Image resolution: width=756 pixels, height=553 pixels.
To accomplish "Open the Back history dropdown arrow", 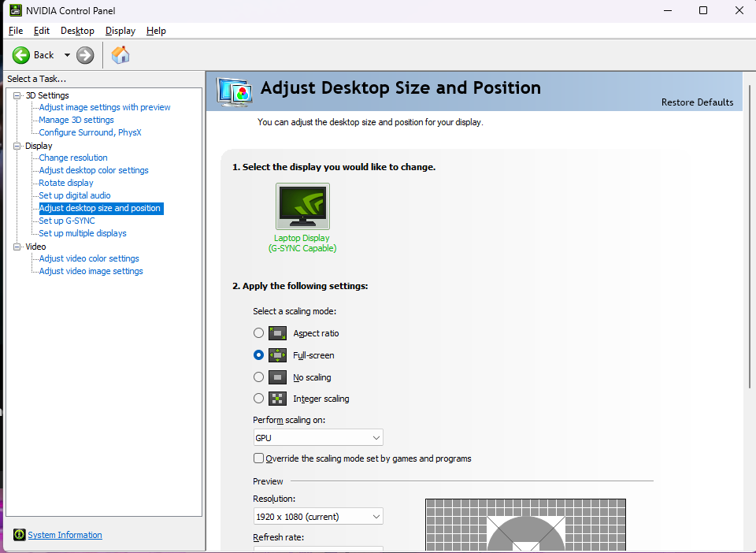I will coord(67,55).
